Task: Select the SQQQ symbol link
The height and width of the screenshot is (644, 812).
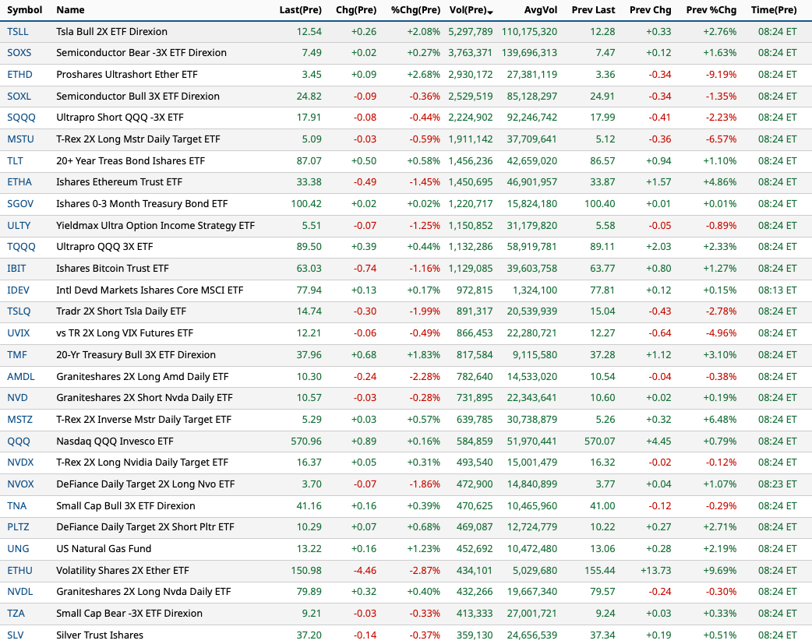Action: 21,118
